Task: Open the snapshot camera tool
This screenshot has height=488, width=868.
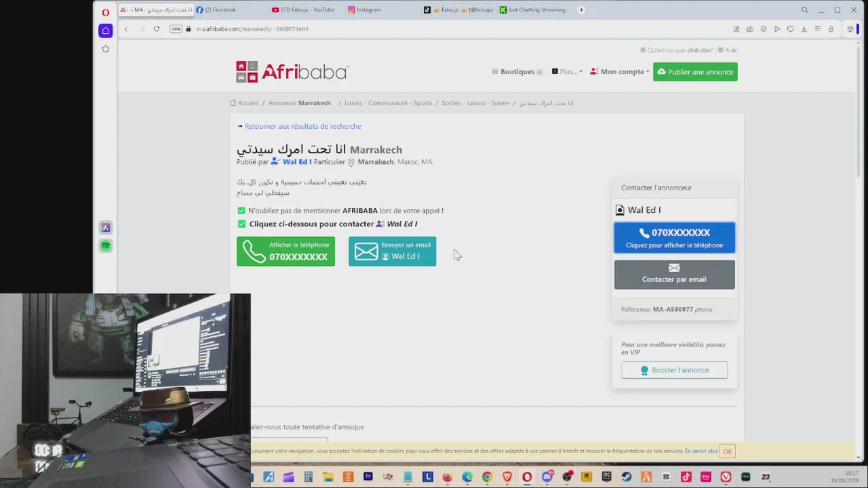Action: pos(750,29)
